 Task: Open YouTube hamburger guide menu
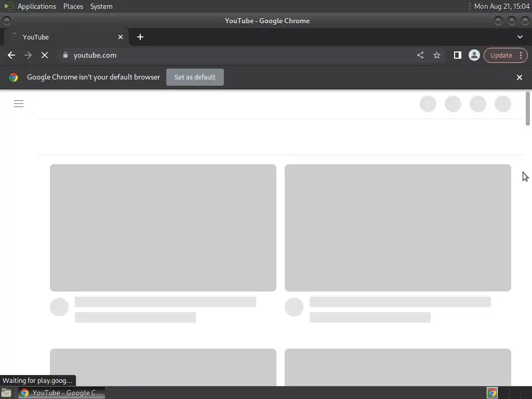pyautogui.click(x=19, y=104)
